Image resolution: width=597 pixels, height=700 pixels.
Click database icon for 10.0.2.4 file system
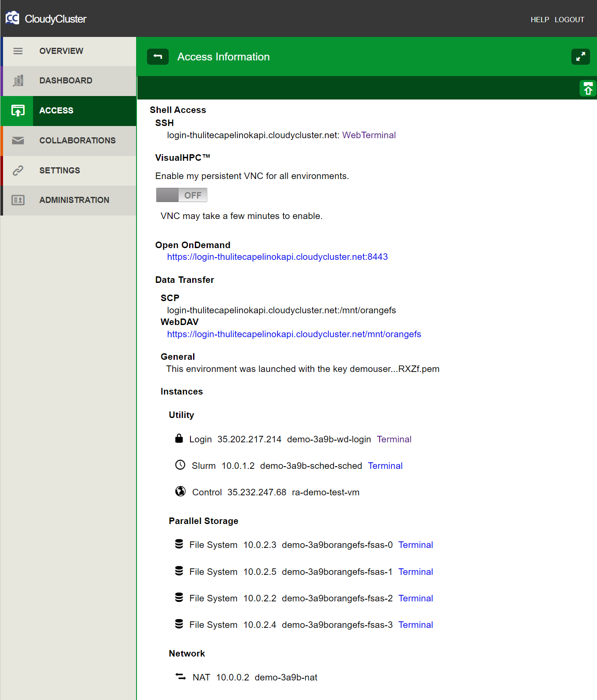click(x=179, y=624)
